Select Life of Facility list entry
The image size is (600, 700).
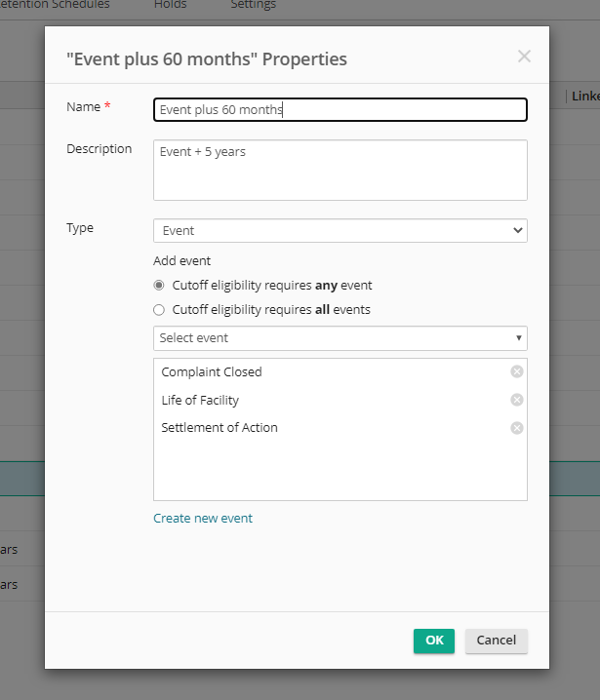coord(200,400)
